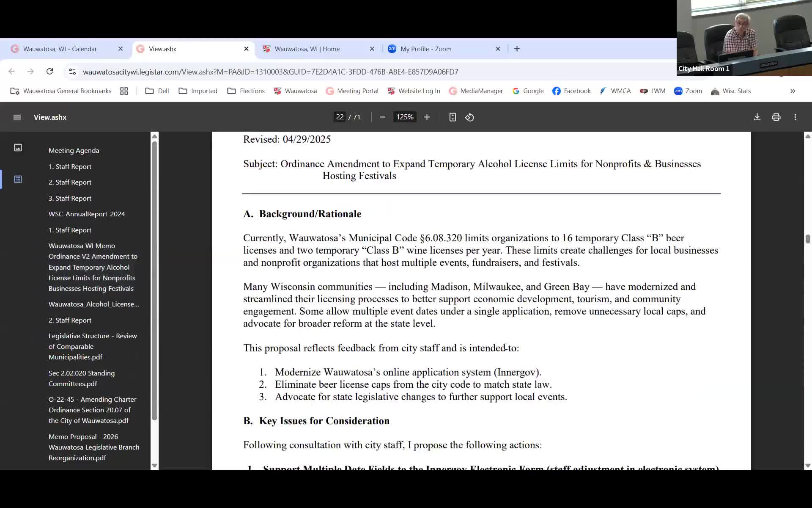
Task: Click the PDF download icon
Action: 757,117
